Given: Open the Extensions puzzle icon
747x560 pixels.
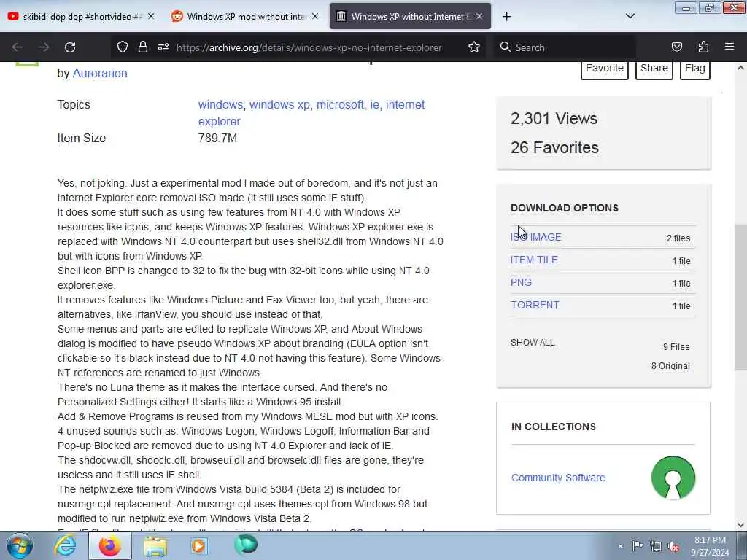Looking at the screenshot, I should (703, 47).
